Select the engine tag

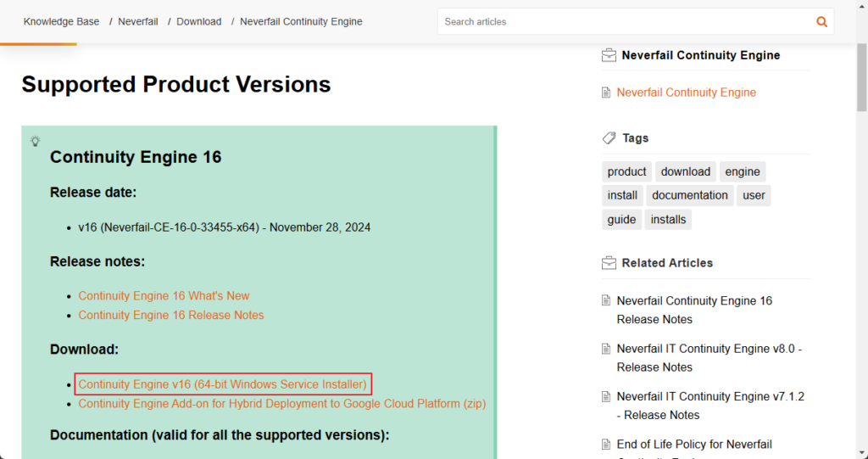(x=743, y=172)
